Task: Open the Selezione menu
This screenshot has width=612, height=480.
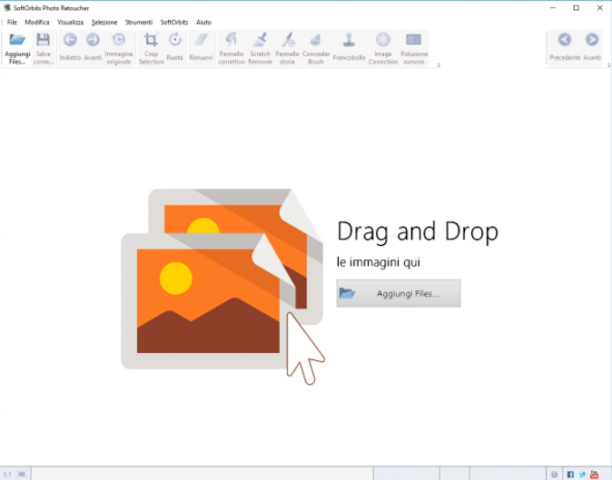Action: tap(105, 22)
